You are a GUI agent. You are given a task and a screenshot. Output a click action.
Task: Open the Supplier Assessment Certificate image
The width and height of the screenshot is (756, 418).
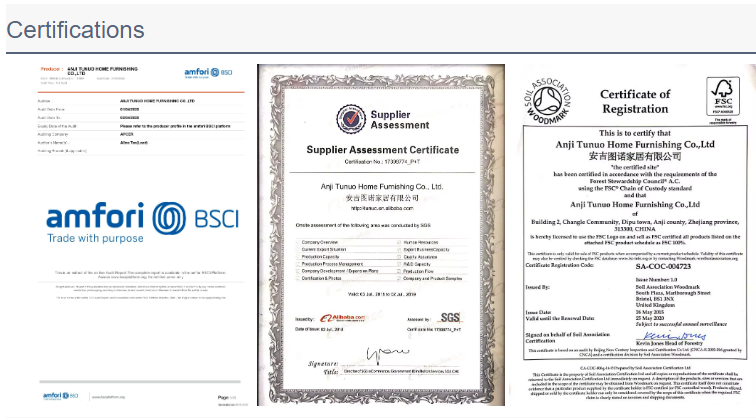[381, 235]
